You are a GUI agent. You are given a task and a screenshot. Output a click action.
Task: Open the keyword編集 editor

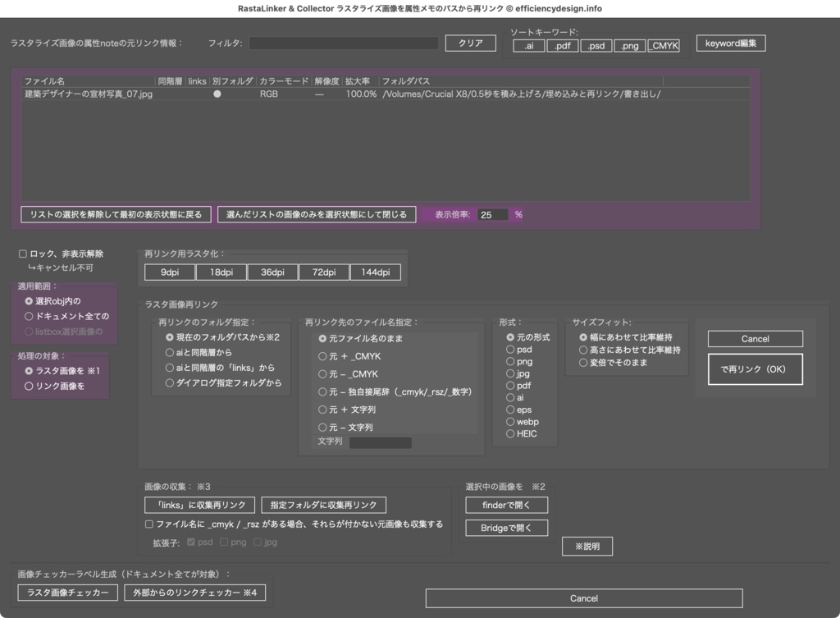(x=730, y=43)
